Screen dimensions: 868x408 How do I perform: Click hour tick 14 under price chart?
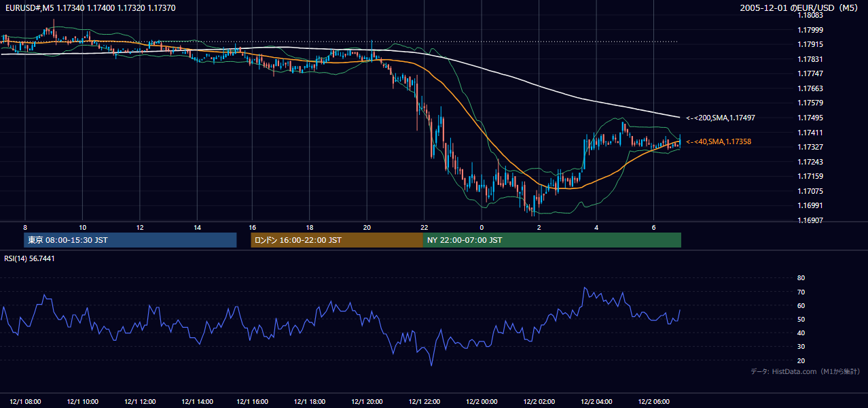click(197, 227)
